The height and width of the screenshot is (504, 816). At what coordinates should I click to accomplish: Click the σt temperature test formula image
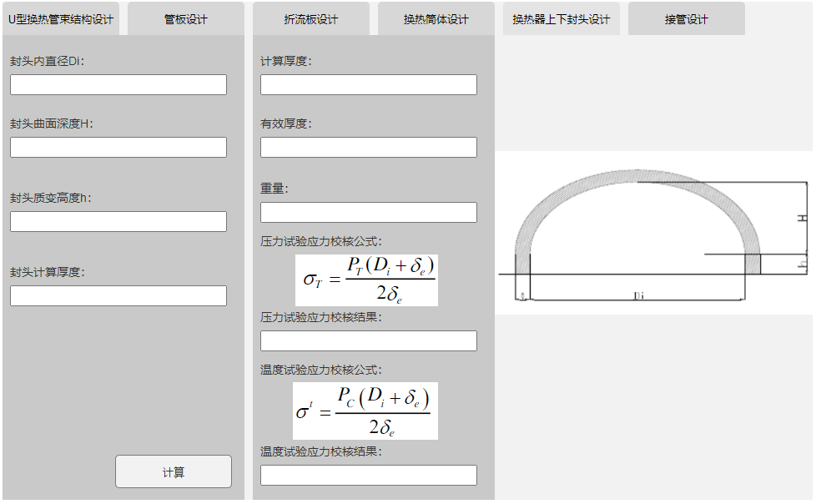(x=365, y=411)
